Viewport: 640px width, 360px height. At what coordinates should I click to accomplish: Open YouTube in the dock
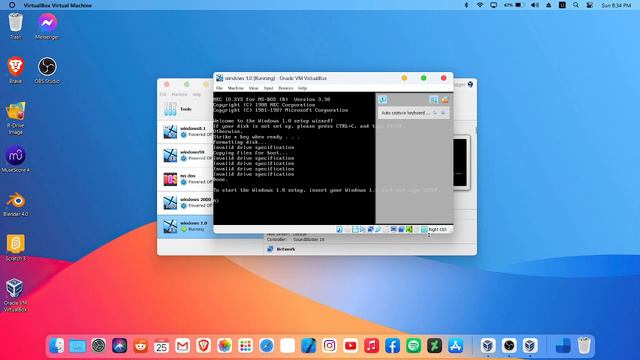[x=350, y=346]
